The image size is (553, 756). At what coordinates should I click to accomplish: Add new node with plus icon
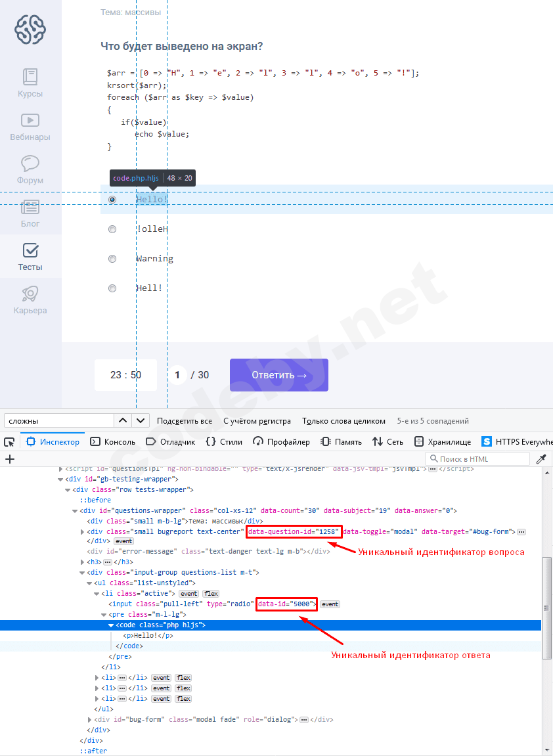tap(10, 459)
